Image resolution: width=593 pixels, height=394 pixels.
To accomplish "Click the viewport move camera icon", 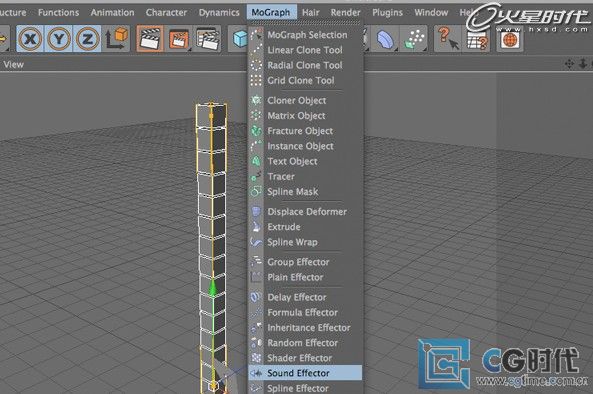I will click(569, 64).
